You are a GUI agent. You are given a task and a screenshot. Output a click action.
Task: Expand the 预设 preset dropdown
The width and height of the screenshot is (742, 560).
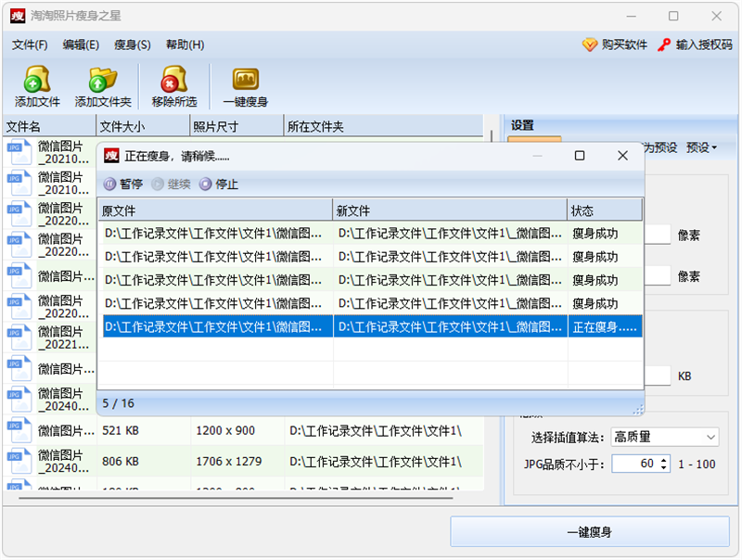coord(702,147)
